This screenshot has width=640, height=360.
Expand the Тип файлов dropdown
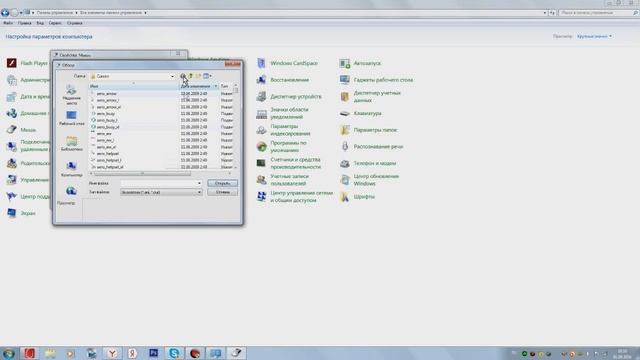coord(199,192)
